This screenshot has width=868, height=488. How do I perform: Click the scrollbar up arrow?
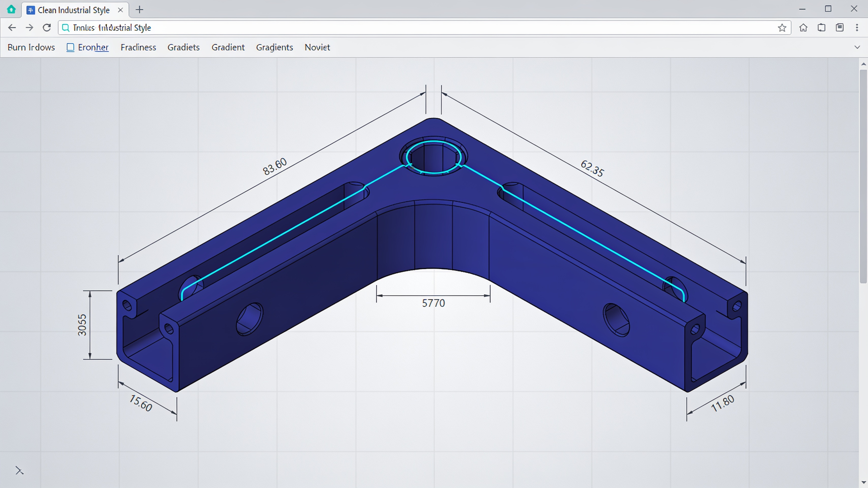pyautogui.click(x=863, y=64)
